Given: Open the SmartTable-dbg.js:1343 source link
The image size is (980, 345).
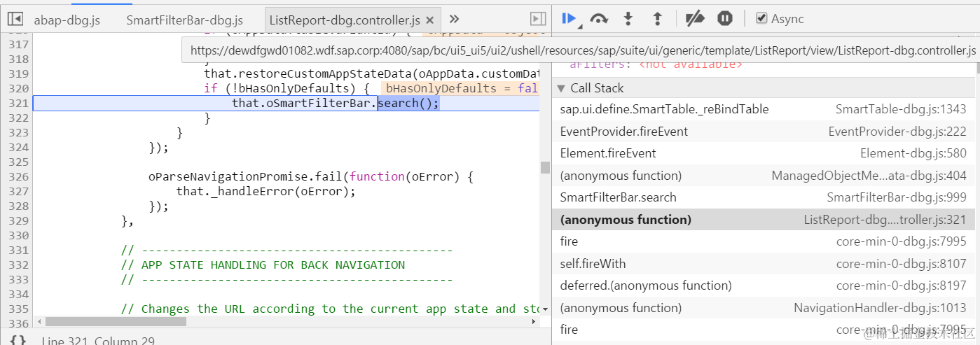Looking at the screenshot, I should (901, 109).
